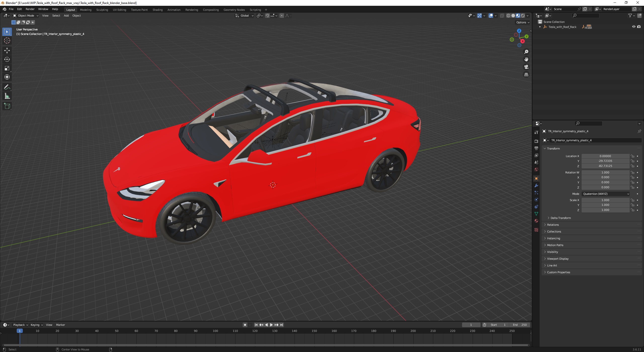
Task: Open the Playback dropdown in timeline
Action: 20,325
